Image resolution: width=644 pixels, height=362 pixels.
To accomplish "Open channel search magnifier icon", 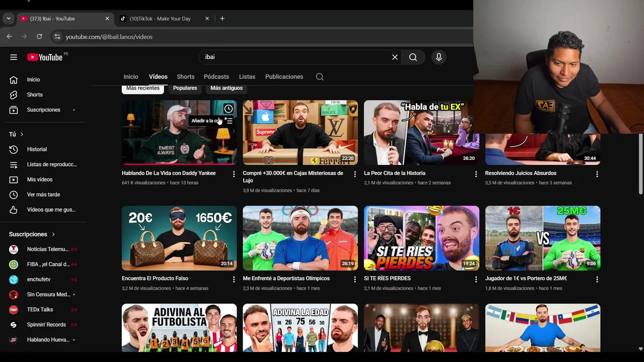I will point(319,77).
